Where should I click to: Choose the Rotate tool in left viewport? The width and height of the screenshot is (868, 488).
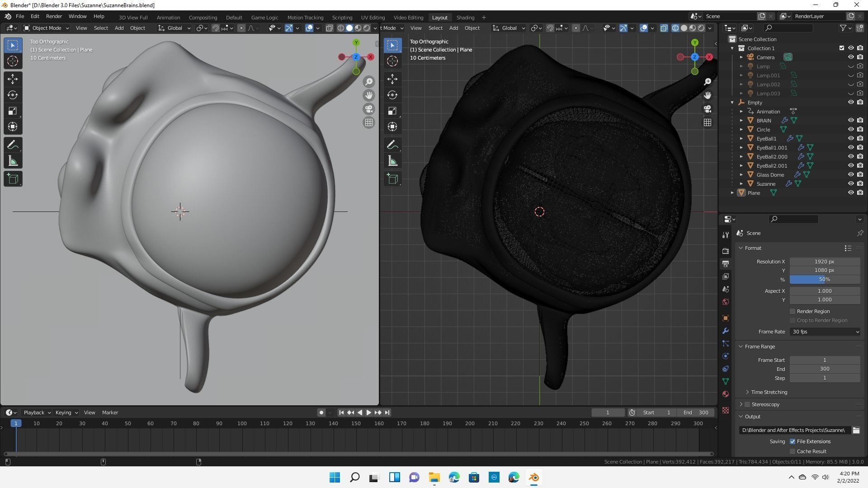point(13,95)
